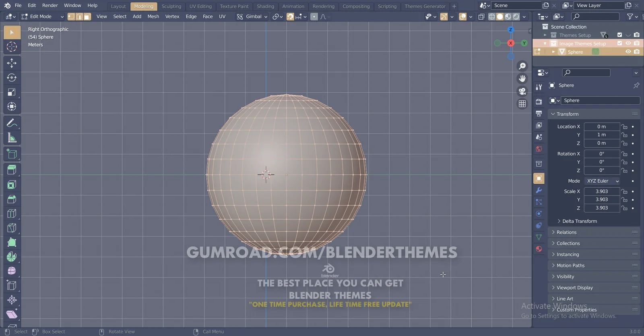
Task: Open the Edit Mode dropdown
Action: pos(43,17)
